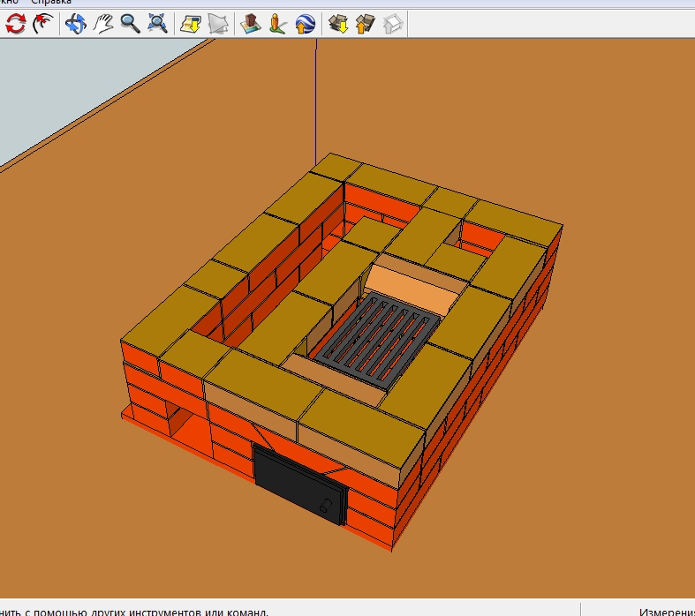Click the Share Model upload icon
Screen dimensions: 695x616
pos(365,24)
